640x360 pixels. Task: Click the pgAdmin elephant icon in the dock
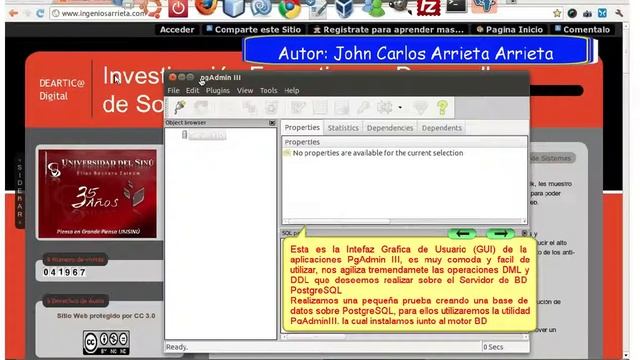pyautogui.click(x=484, y=6)
